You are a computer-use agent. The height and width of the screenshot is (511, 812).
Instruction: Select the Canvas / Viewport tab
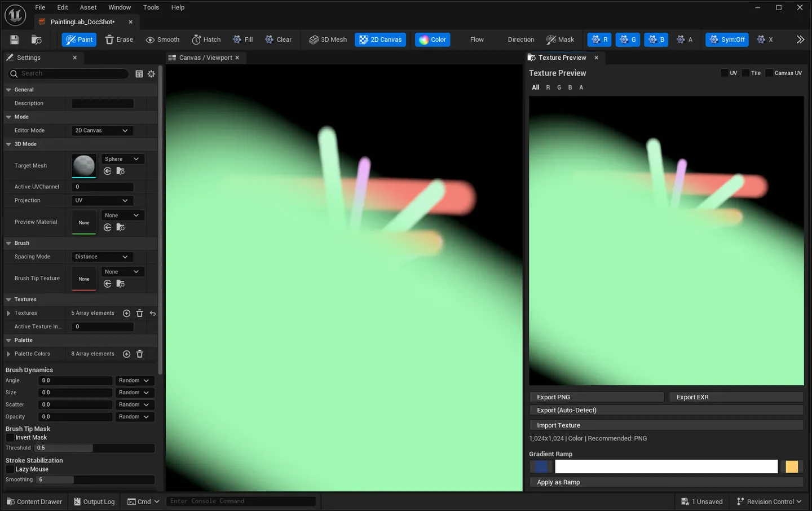point(207,58)
